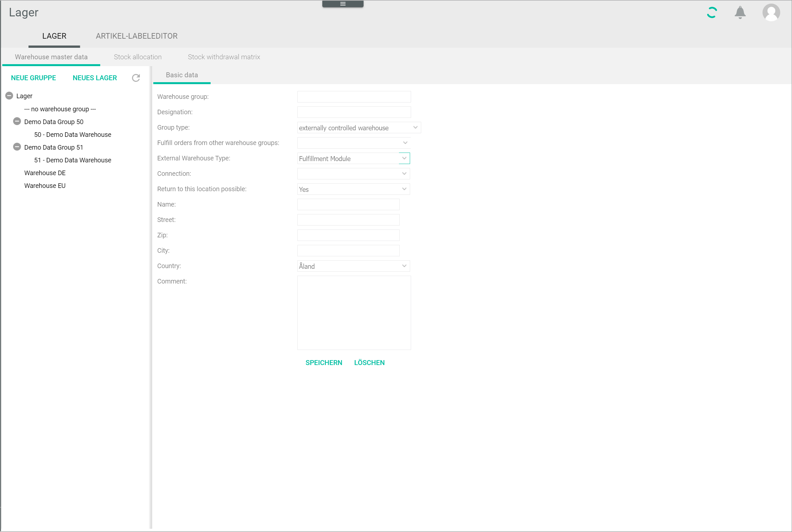Select '51 - Demo Data Warehouse' in tree

tap(73, 160)
